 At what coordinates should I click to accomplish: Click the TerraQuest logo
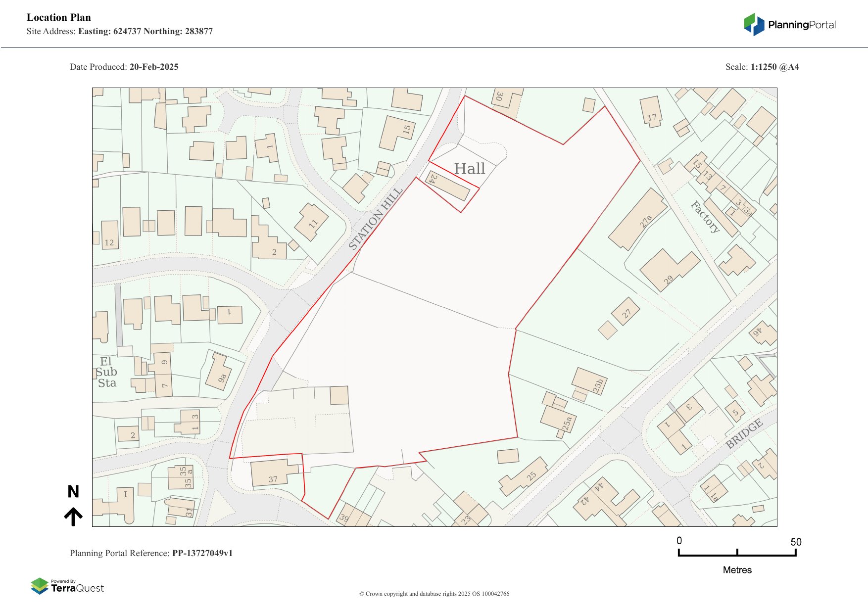(x=67, y=586)
